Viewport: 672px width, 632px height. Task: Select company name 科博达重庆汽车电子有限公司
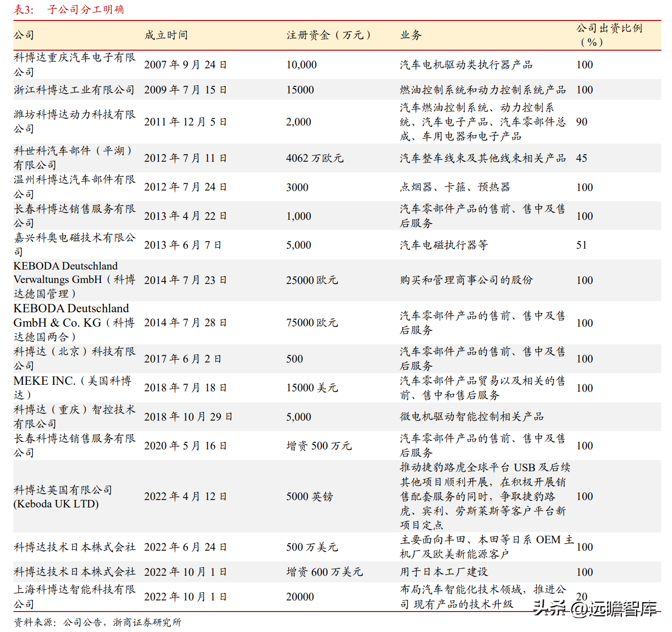click(x=74, y=65)
